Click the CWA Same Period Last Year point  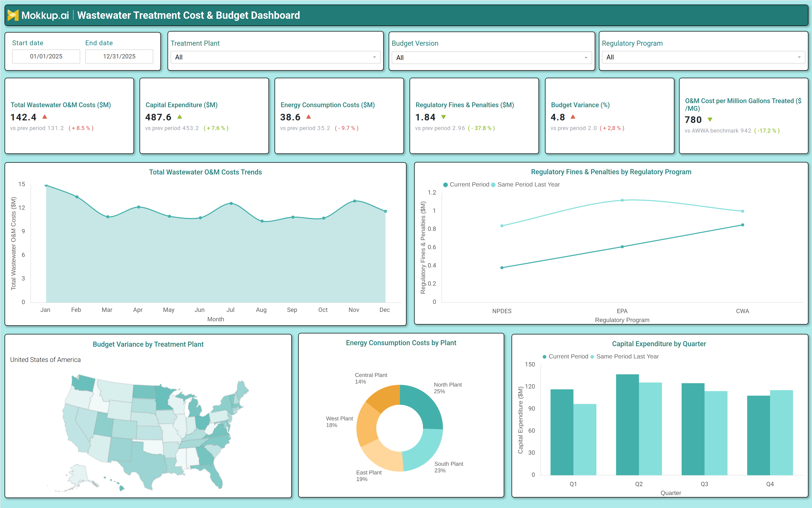pyautogui.click(x=742, y=211)
